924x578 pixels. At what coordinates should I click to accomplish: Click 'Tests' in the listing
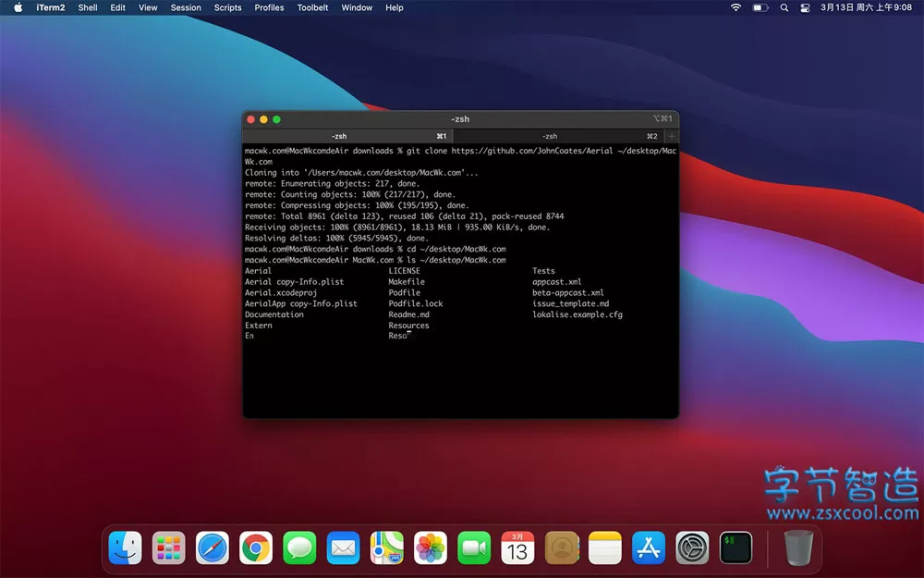543,271
